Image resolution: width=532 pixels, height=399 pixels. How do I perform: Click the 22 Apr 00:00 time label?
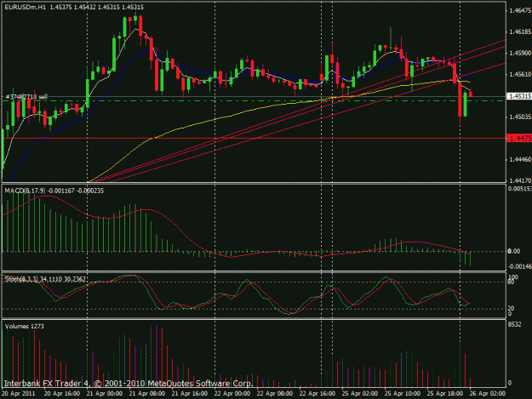[232, 394]
